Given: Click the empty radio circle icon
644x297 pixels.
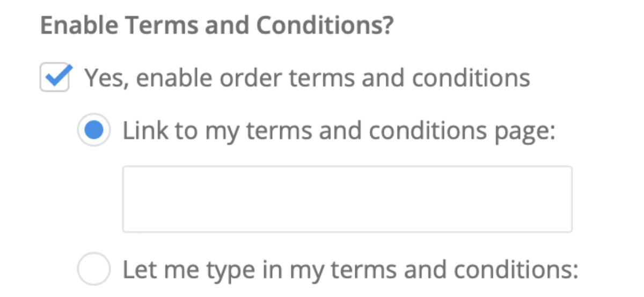Looking at the screenshot, I should [x=94, y=270].
